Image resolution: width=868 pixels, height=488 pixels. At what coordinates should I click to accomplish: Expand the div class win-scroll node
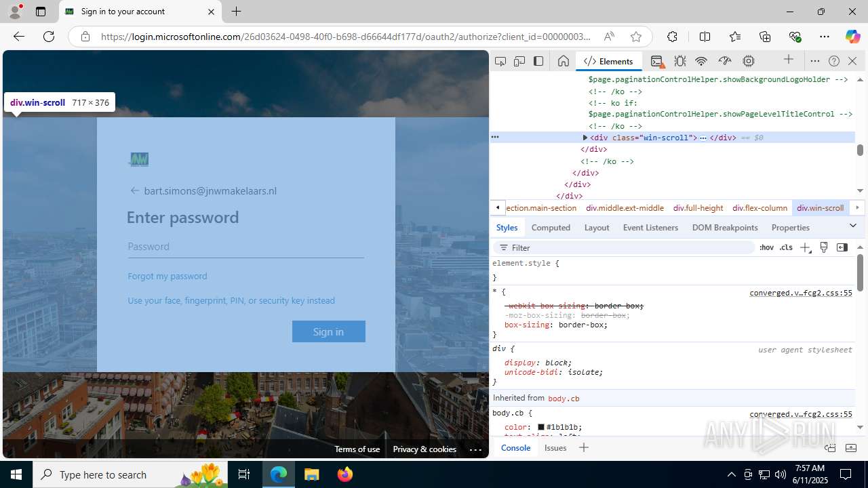click(585, 138)
